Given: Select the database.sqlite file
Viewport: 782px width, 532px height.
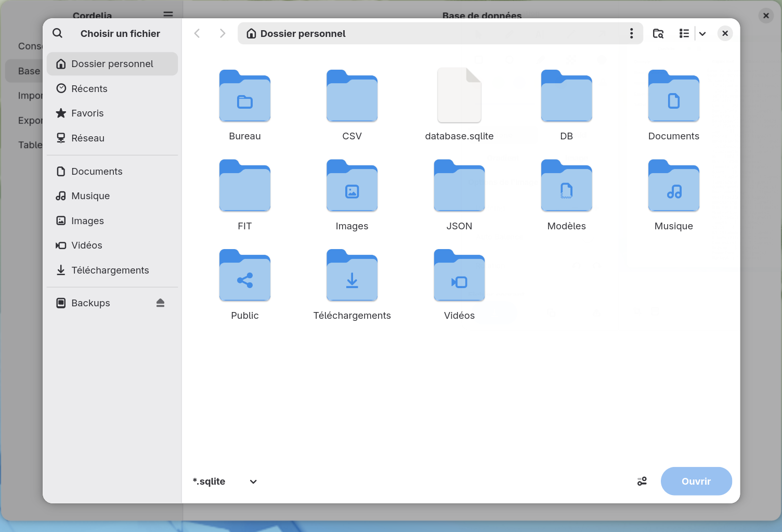Looking at the screenshot, I should point(459,105).
